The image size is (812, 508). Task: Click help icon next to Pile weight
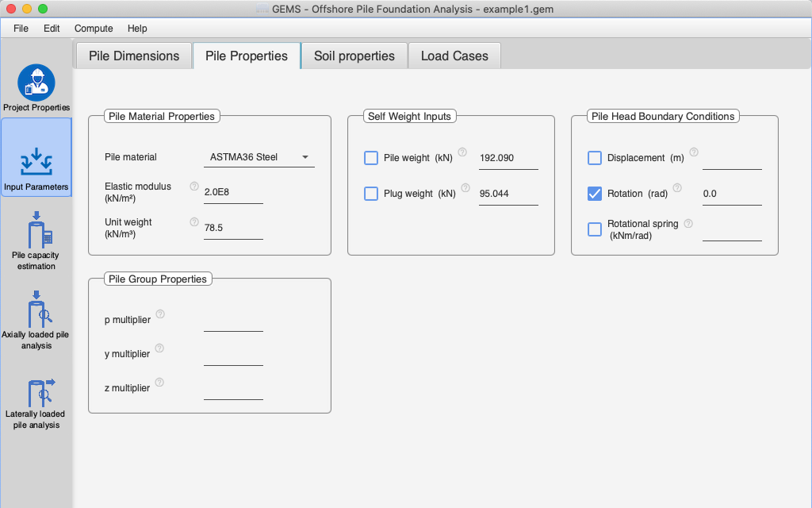point(463,152)
